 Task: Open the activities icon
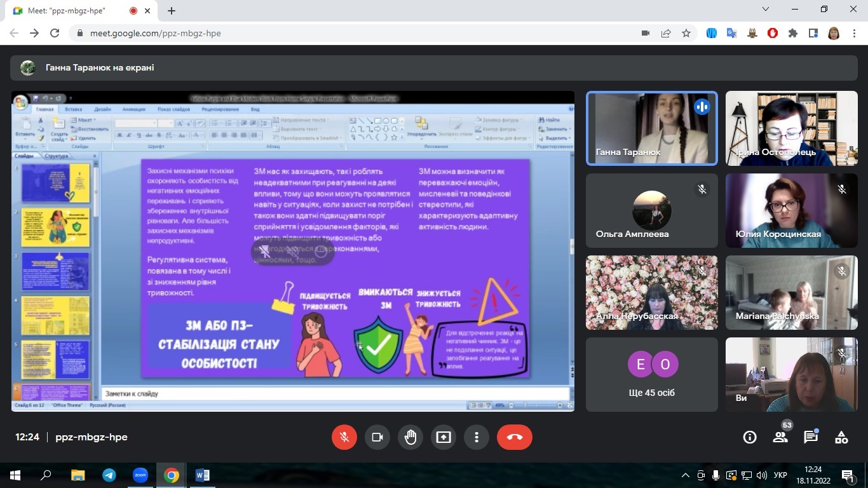tap(841, 437)
